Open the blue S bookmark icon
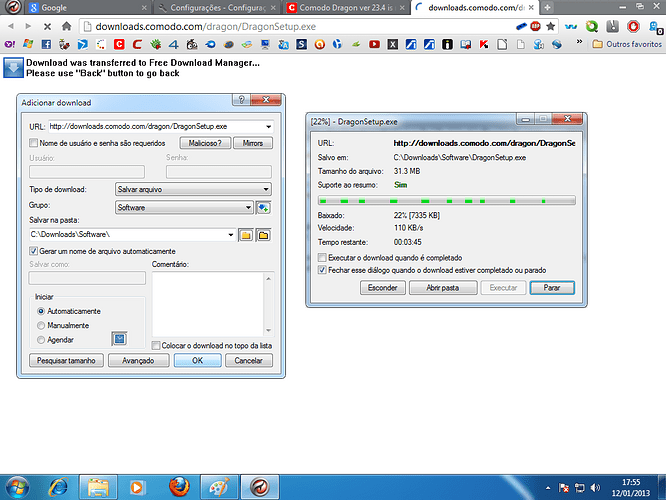666x500 pixels. coord(302,44)
